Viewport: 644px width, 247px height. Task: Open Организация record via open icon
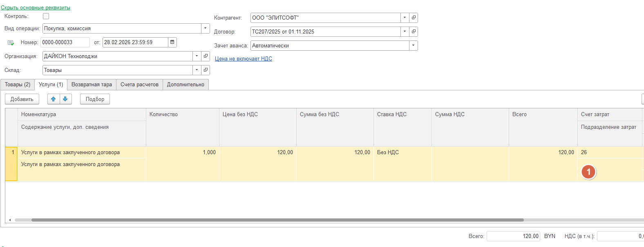[206, 56]
